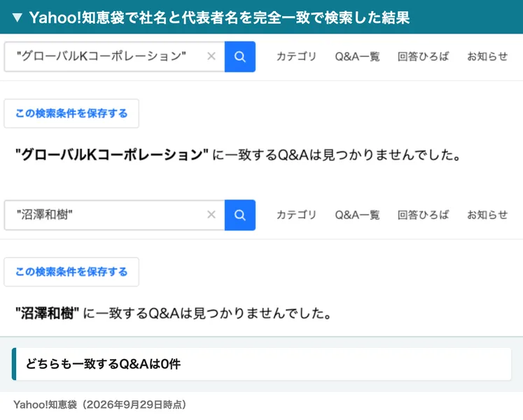Open 回答ひろば next to the 沼澤和樹 search

tap(423, 215)
